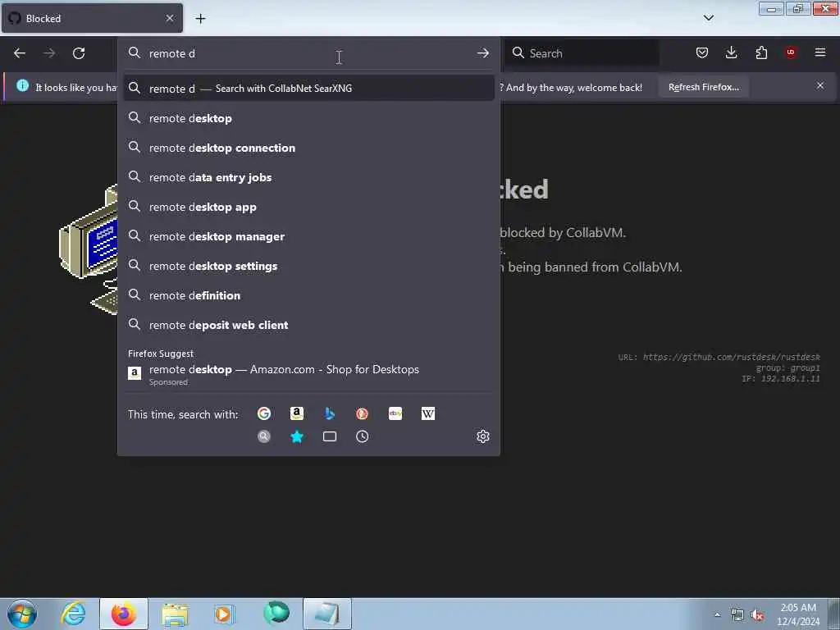Select 'remote deposit web client' suggestion
840x630 pixels.
tap(308, 325)
